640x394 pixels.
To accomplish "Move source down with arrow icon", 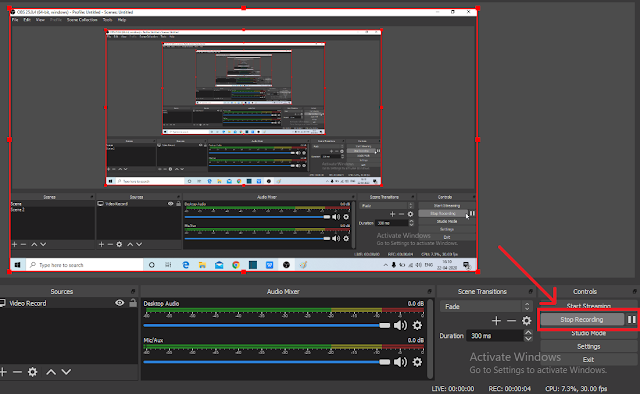I will click(x=66, y=372).
